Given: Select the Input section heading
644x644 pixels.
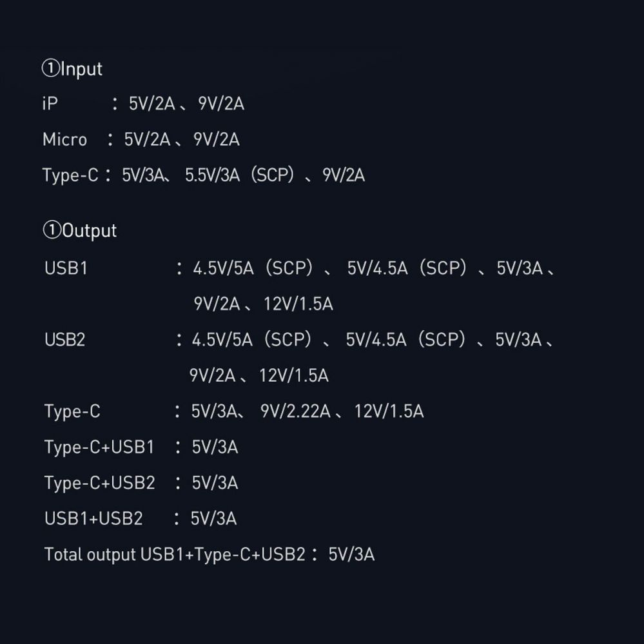Looking at the screenshot, I should click(81, 69).
